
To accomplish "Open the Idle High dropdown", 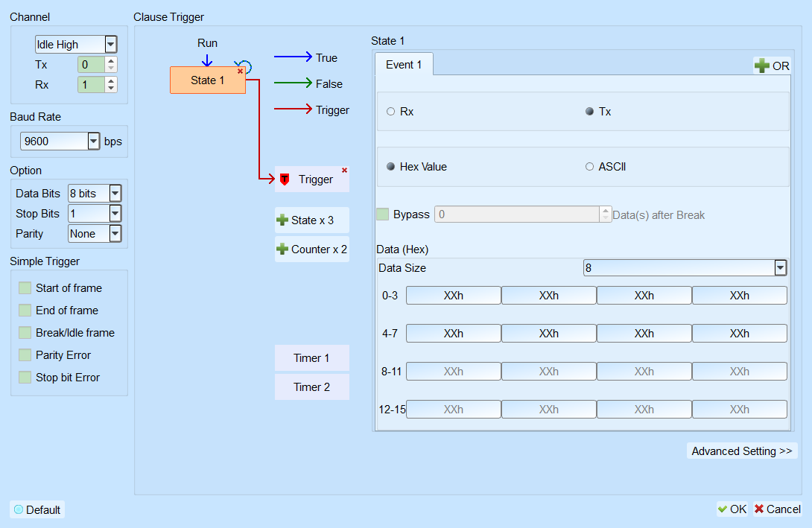I will point(111,45).
